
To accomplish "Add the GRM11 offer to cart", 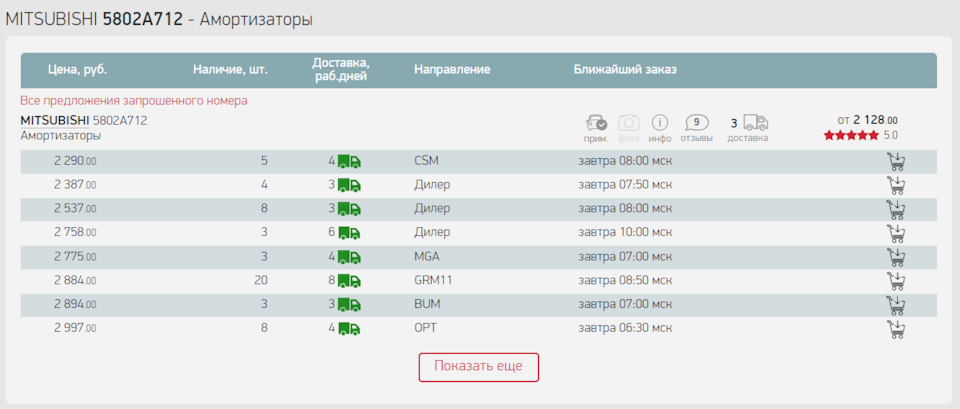I will tap(896, 281).
